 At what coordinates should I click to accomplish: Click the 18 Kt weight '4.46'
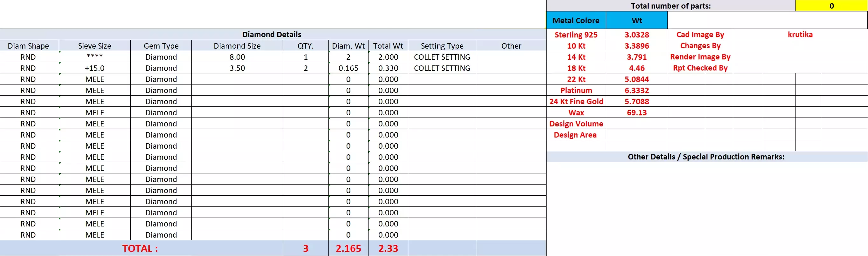pyautogui.click(x=637, y=68)
